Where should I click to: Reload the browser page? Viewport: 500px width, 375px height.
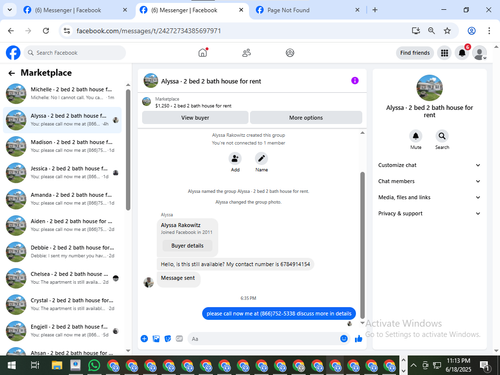click(x=46, y=31)
